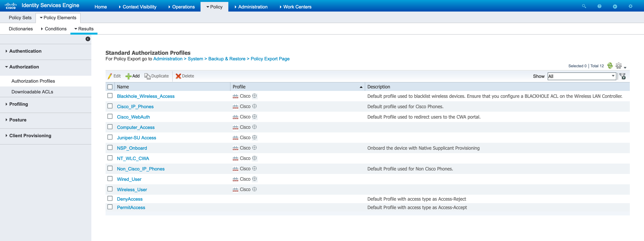The height and width of the screenshot is (241, 644).
Task: Open the search magnifier icon in top bar
Action: coord(584,6)
